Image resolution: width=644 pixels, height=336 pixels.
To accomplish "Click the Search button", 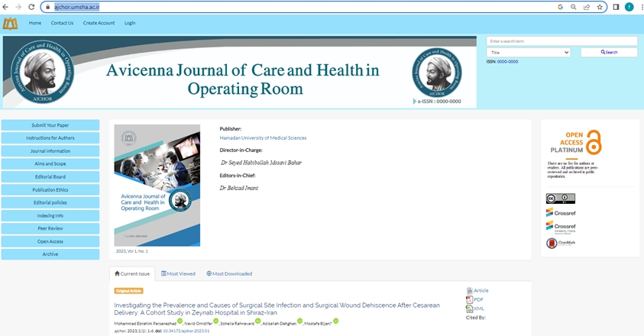I will click(609, 52).
